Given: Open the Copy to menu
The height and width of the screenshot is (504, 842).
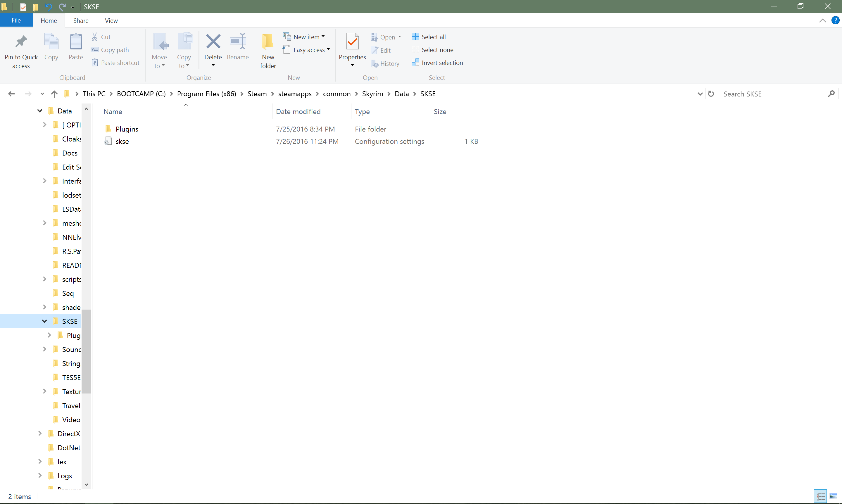Looking at the screenshot, I should coord(184,51).
